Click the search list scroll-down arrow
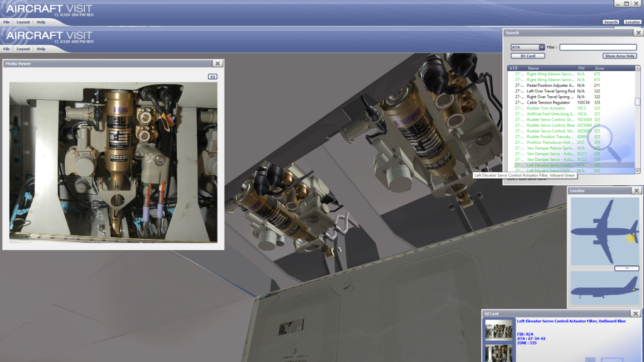This screenshot has height=362, width=644. tap(638, 171)
